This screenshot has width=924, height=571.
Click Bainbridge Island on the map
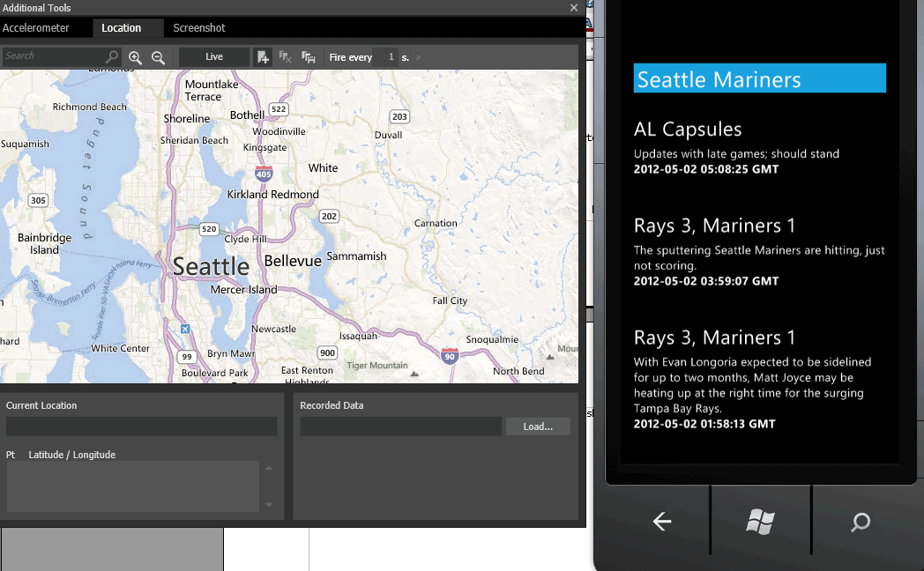click(44, 244)
